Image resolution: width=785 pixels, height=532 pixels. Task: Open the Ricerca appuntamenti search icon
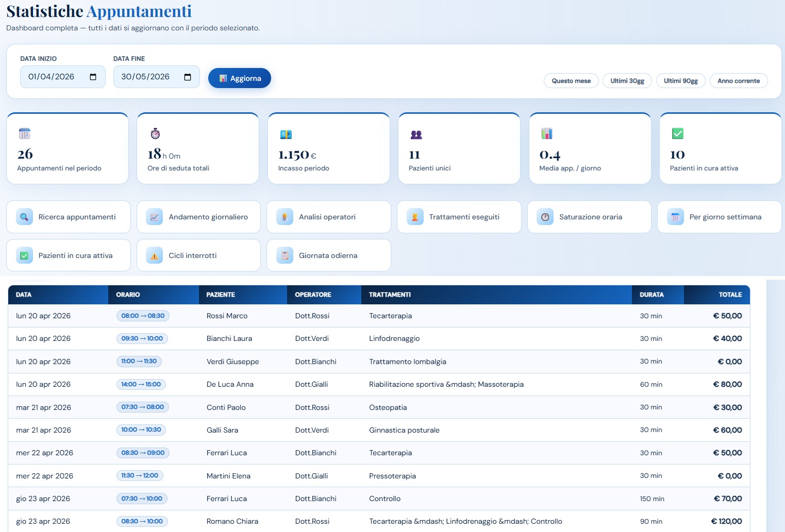24,217
